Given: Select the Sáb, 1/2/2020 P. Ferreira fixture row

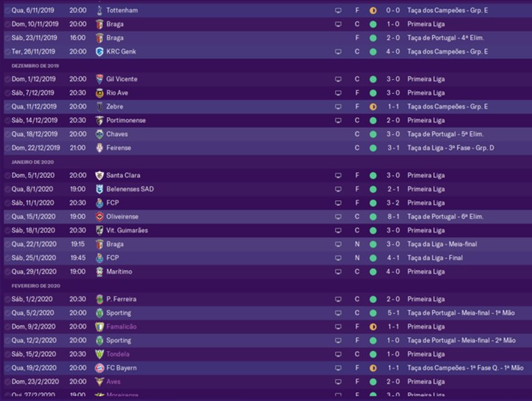Looking at the screenshot, I should point(221,299).
